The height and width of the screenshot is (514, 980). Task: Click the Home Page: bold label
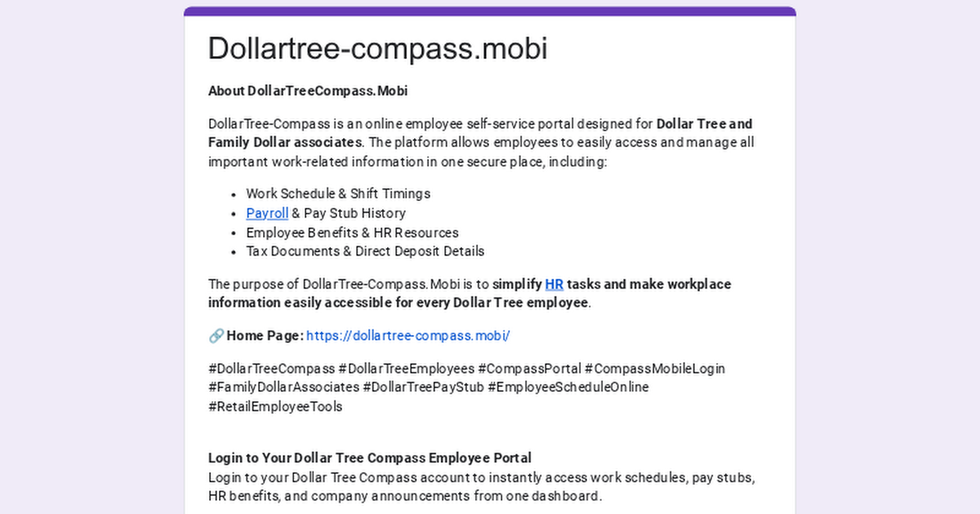(x=265, y=335)
